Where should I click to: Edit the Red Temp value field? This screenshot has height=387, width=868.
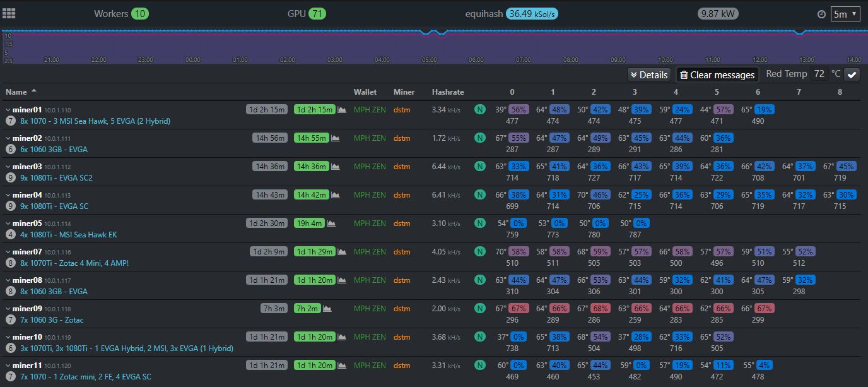coord(819,74)
